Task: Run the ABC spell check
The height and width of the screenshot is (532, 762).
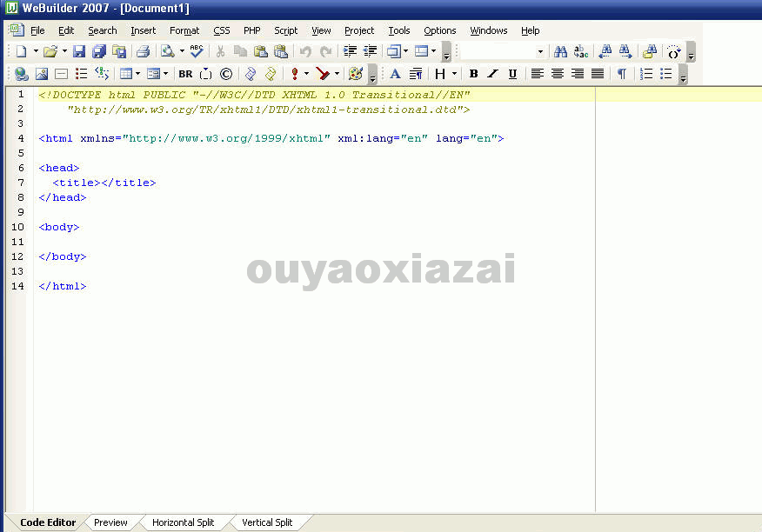Action: [x=197, y=51]
